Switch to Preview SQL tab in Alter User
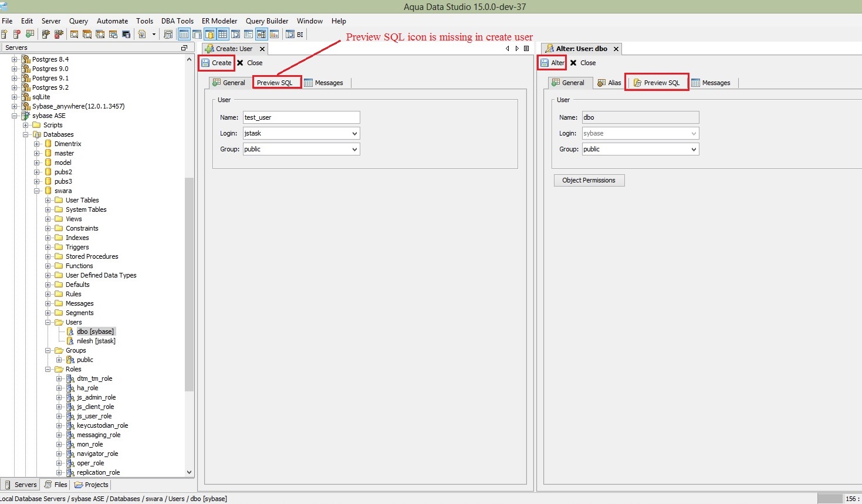This screenshot has height=504, width=862. pos(657,83)
